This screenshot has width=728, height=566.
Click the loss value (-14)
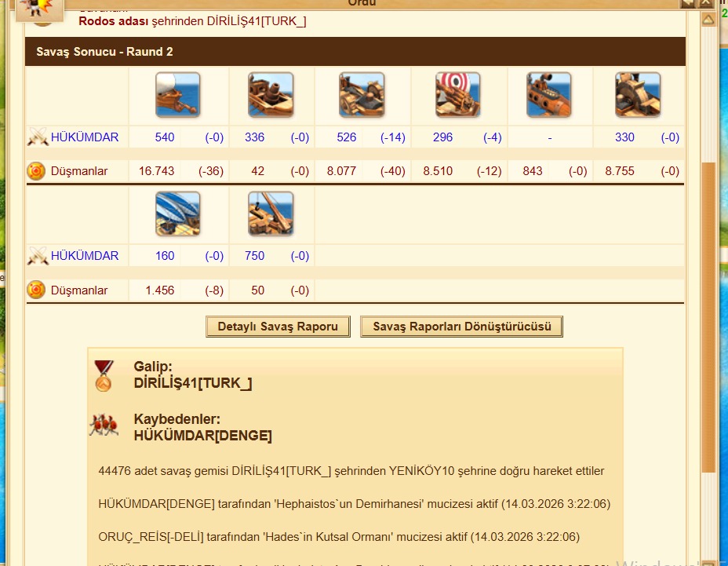(393, 137)
